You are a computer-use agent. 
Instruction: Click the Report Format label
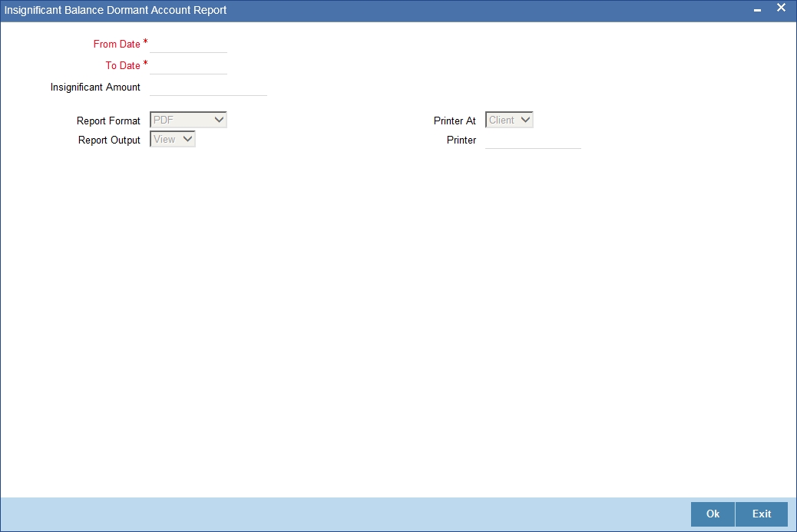click(x=108, y=121)
